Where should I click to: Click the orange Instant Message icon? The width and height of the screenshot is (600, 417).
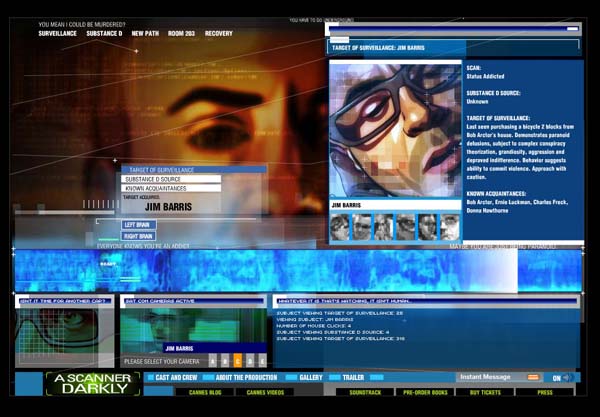pyautogui.click(x=533, y=377)
